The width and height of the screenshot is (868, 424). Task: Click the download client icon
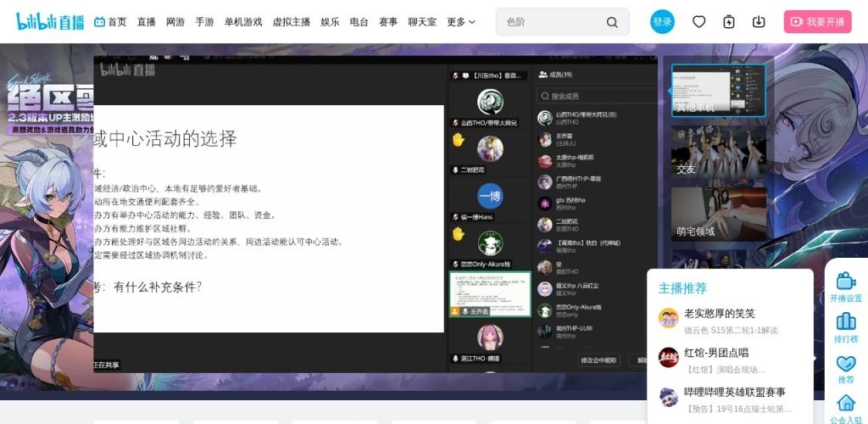click(x=759, y=22)
